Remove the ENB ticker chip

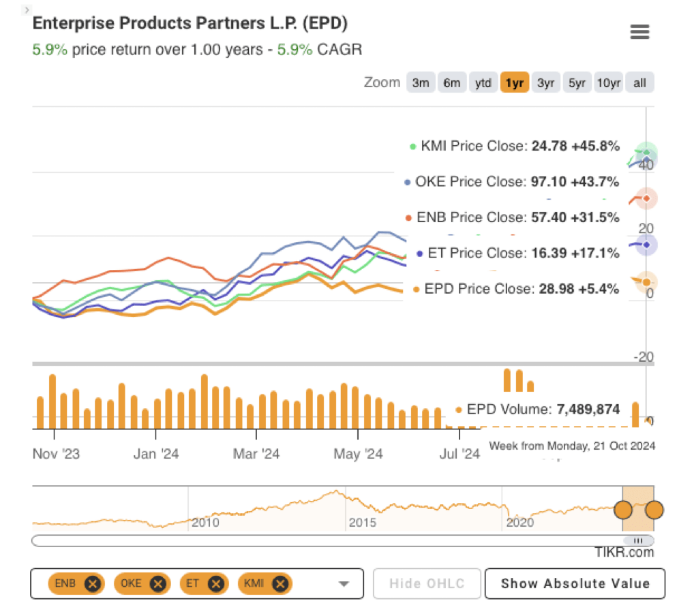tap(93, 583)
